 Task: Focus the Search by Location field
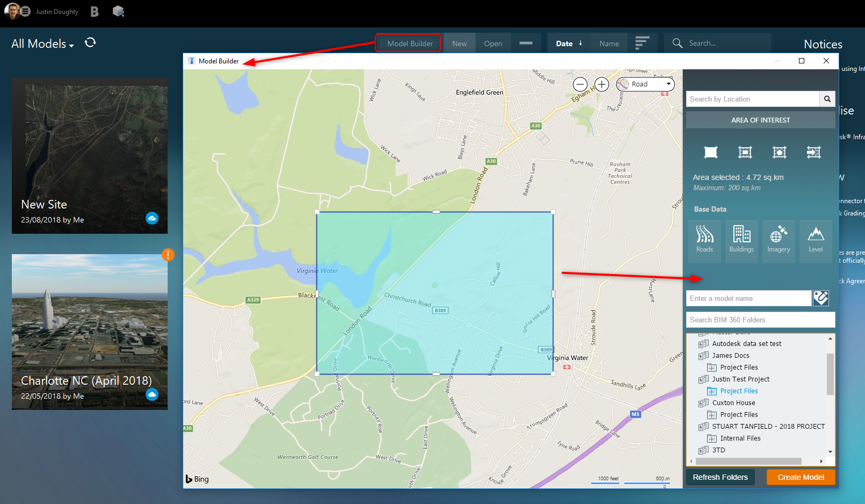tap(753, 99)
